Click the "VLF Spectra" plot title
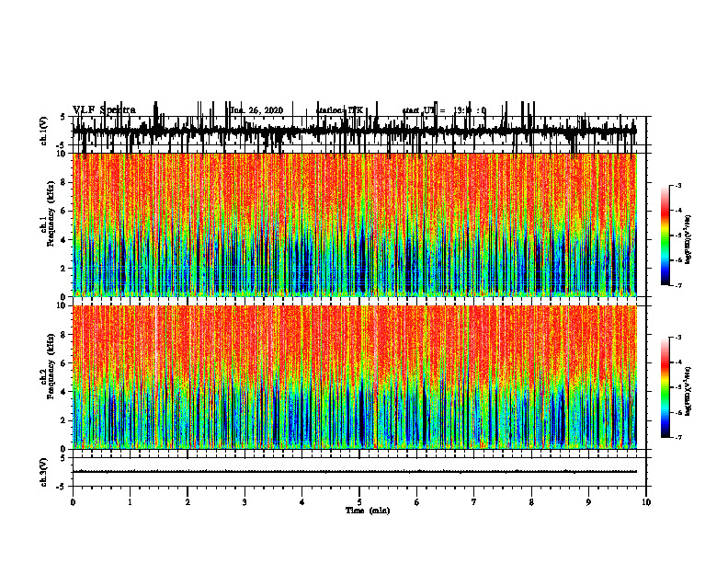 [104, 110]
